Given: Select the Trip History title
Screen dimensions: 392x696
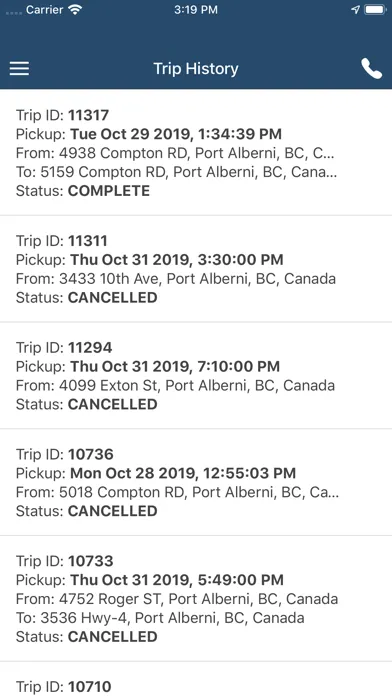Looking at the screenshot, I should click(196, 69).
